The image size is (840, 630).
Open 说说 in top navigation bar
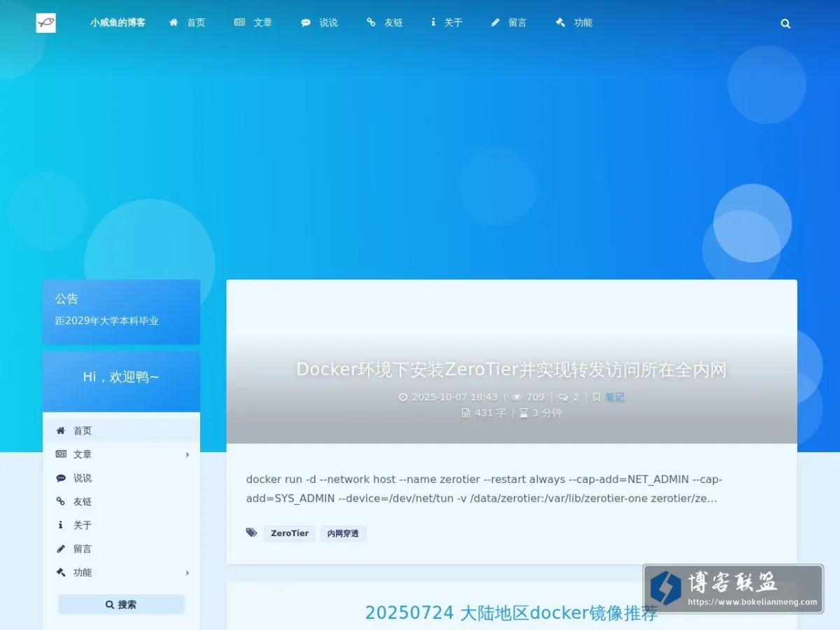(x=328, y=22)
